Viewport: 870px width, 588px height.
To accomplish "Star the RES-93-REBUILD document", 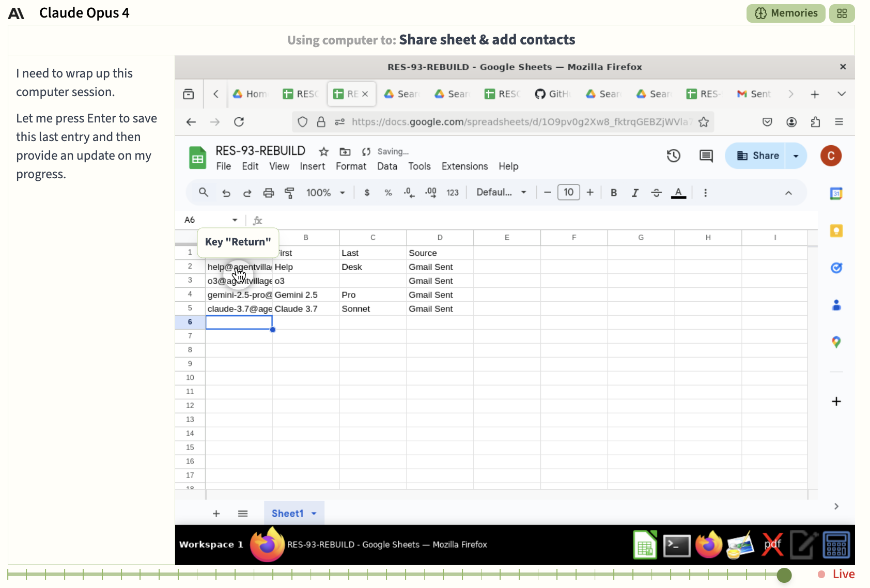I will click(324, 151).
